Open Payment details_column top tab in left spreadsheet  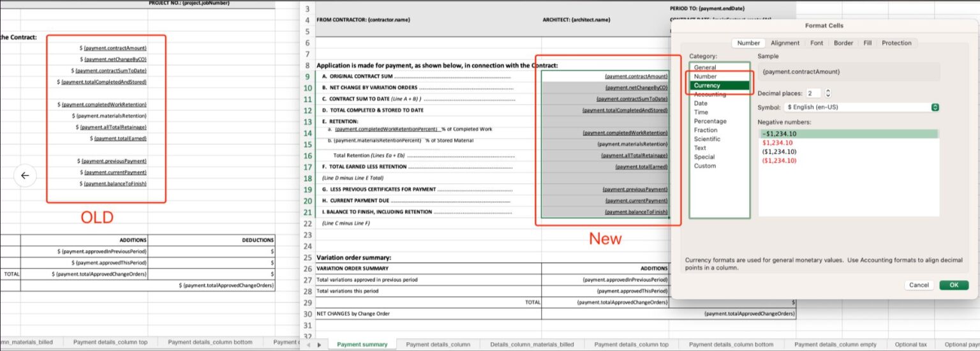110,342
